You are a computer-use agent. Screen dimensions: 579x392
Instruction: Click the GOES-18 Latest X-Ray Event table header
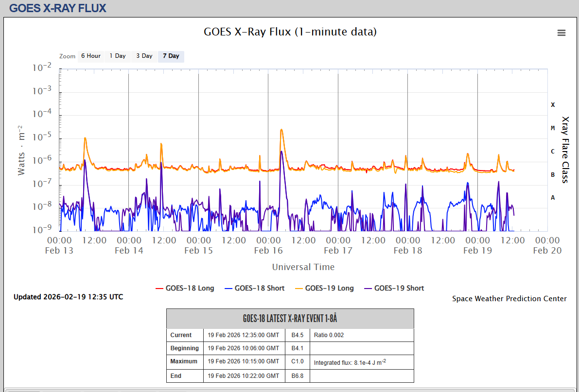pos(290,319)
